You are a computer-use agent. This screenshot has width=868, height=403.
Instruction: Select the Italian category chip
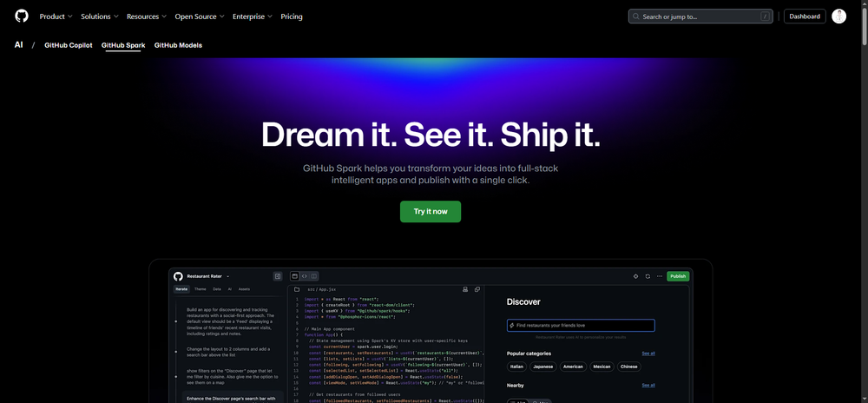[x=516, y=367]
